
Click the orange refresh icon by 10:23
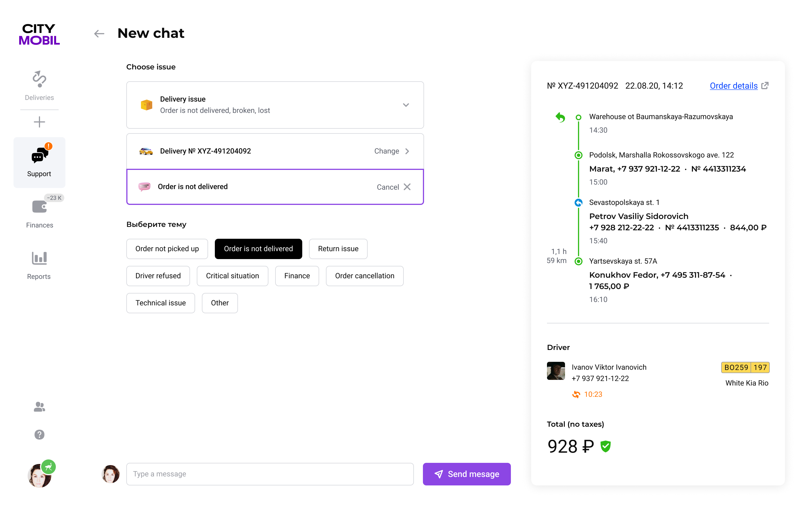(576, 395)
